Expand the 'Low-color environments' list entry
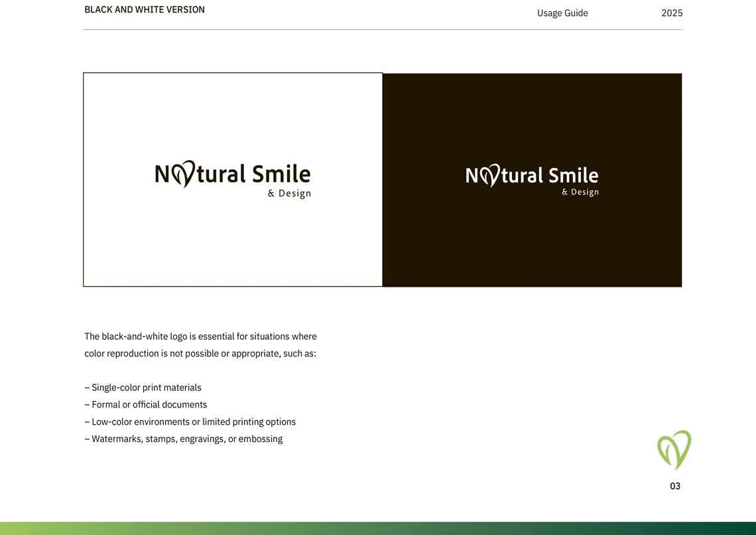This screenshot has height=535, width=756. point(190,421)
